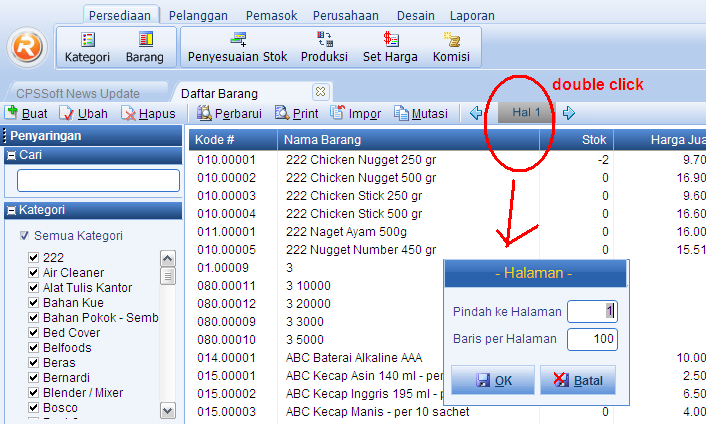
Task: Collapse the Kategori filter section
Action: (12, 211)
